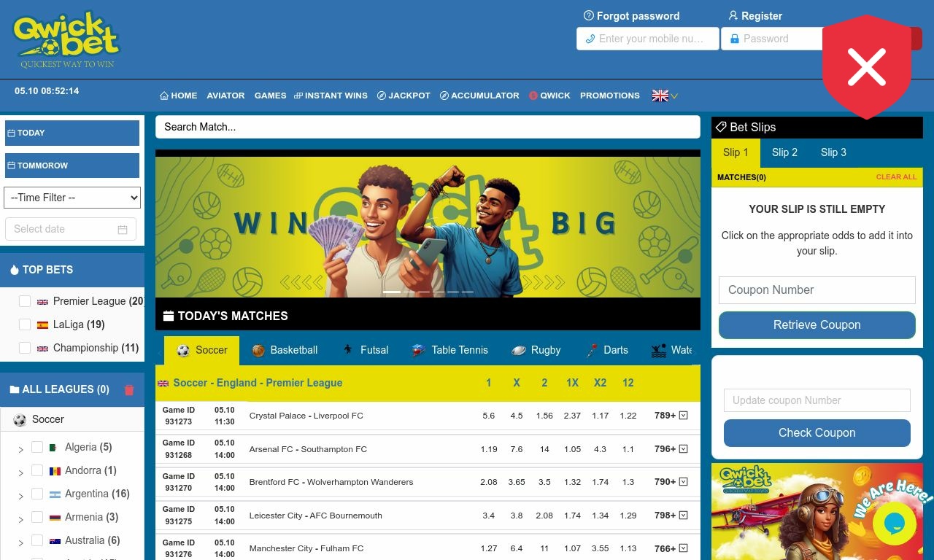Expand the Argentina leagues list
The image size is (934, 560).
(x=20, y=494)
